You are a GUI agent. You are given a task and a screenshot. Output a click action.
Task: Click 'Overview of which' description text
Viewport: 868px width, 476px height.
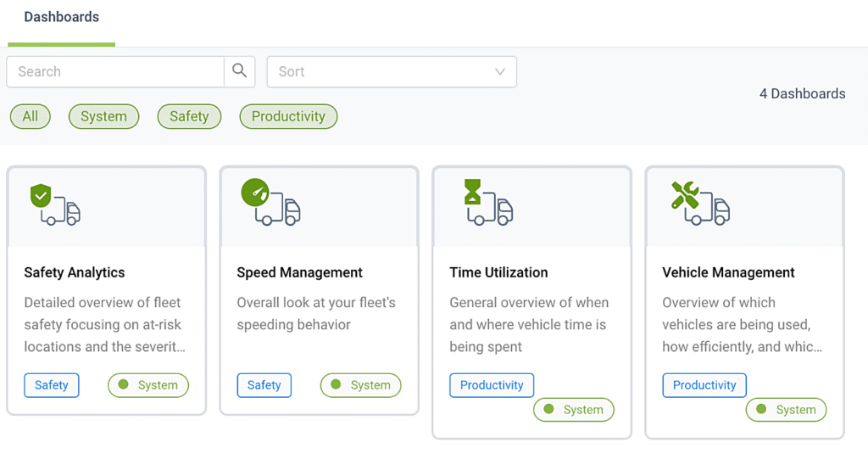coord(719,303)
